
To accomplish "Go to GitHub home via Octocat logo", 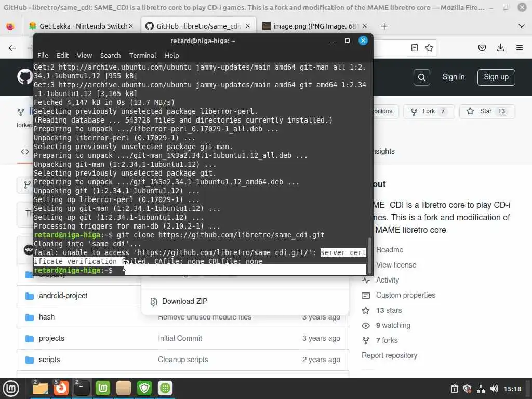I will click(24, 77).
